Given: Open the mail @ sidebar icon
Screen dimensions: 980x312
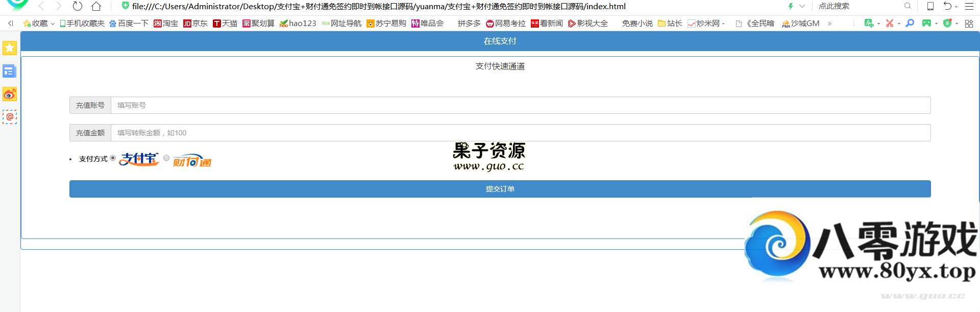Looking at the screenshot, I should 10,117.
